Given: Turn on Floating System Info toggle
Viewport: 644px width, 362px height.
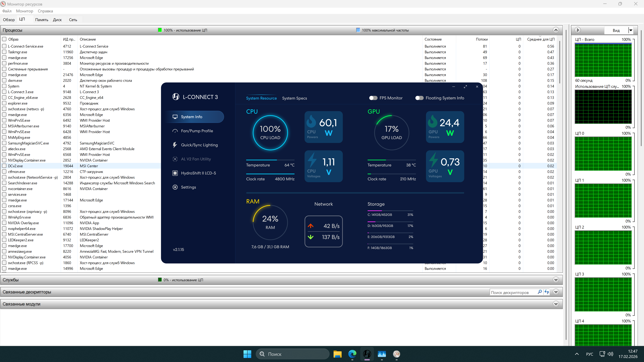Looking at the screenshot, I should coord(419,98).
